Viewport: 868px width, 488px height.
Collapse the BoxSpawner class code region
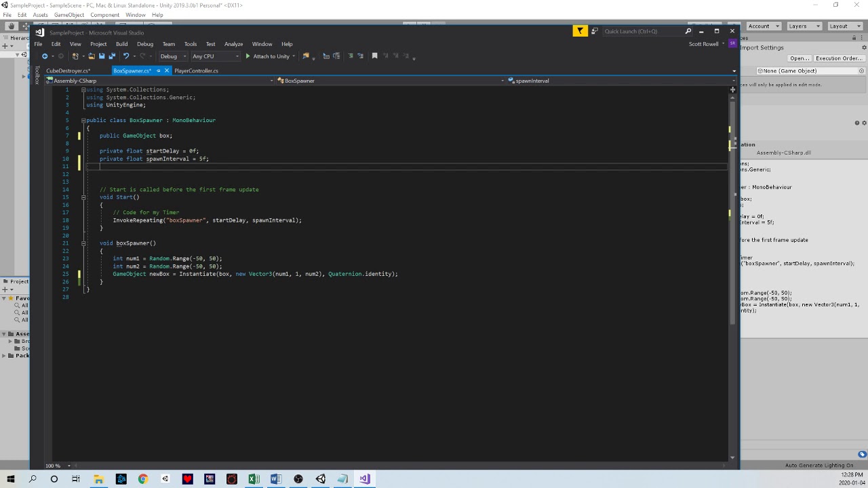pos(83,120)
